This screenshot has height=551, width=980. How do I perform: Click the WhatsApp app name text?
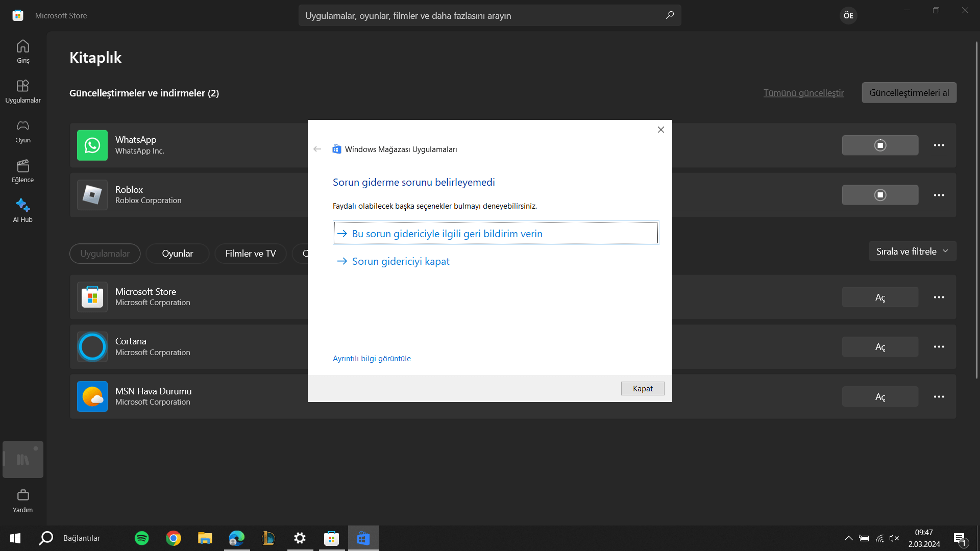tap(136, 140)
